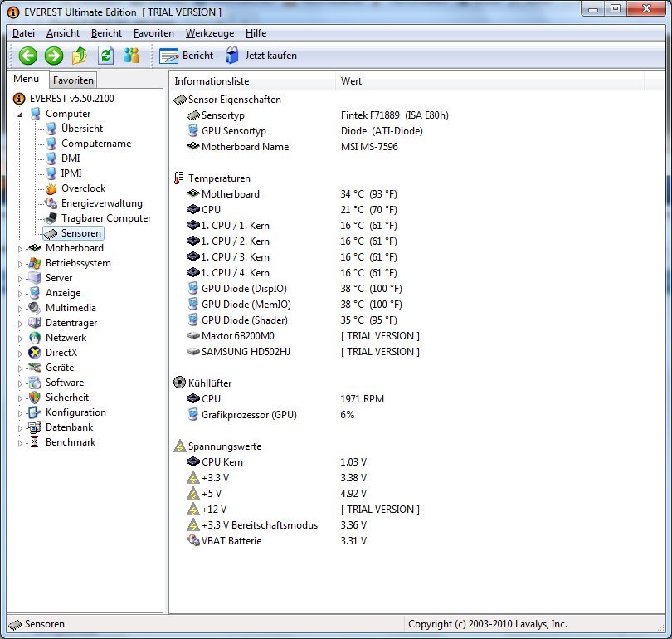Click the Geräte device icon
672x639 pixels.
tap(35, 368)
